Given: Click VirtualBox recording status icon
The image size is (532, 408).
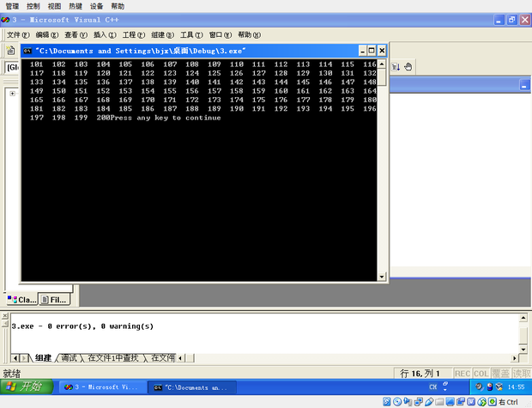Looking at the screenshot, I should (461, 402).
